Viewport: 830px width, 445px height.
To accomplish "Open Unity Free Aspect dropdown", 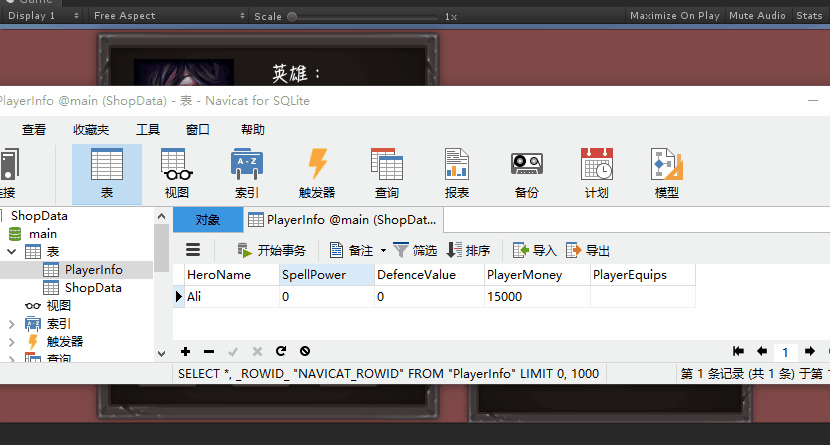I will tap(169, 16).
